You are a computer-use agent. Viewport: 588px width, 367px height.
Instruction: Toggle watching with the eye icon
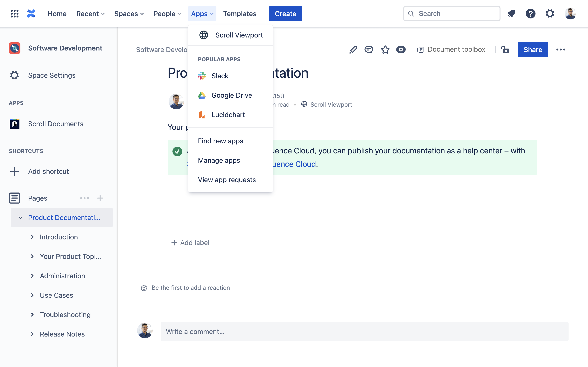(x=401, y=50)
